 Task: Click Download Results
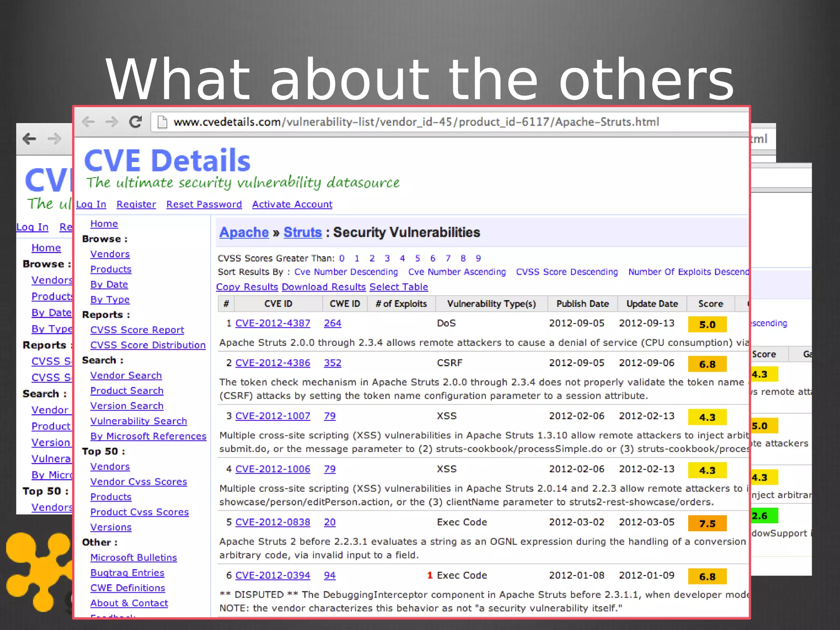tap(324, 287)
